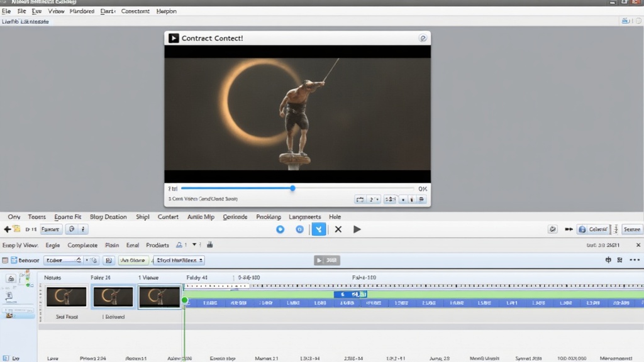This screenshot has width=644, height=362.
Task: Click the info icon after Famore
Action: [83, 229]
